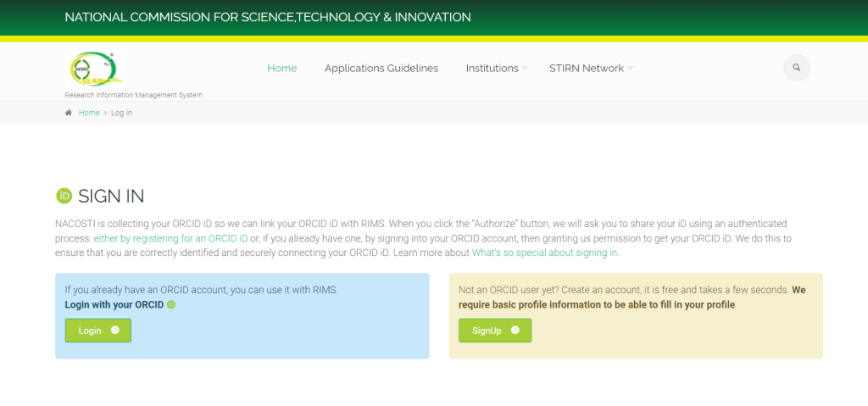Click the 'SIGN IN' heading
This screenshot has width=868, height=406.
click(111, 196)
